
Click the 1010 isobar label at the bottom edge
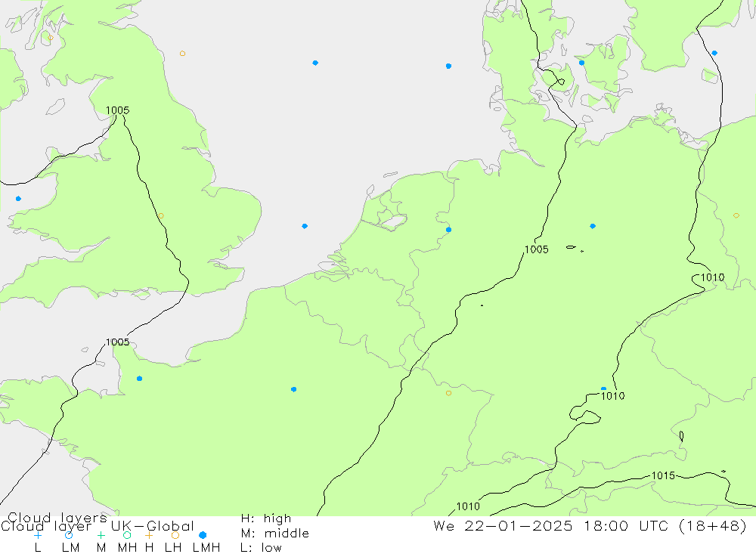click(x=468, y=506)
